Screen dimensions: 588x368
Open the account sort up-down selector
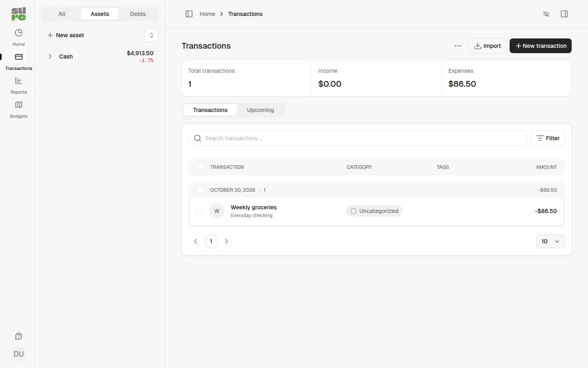tap(151, 35)
